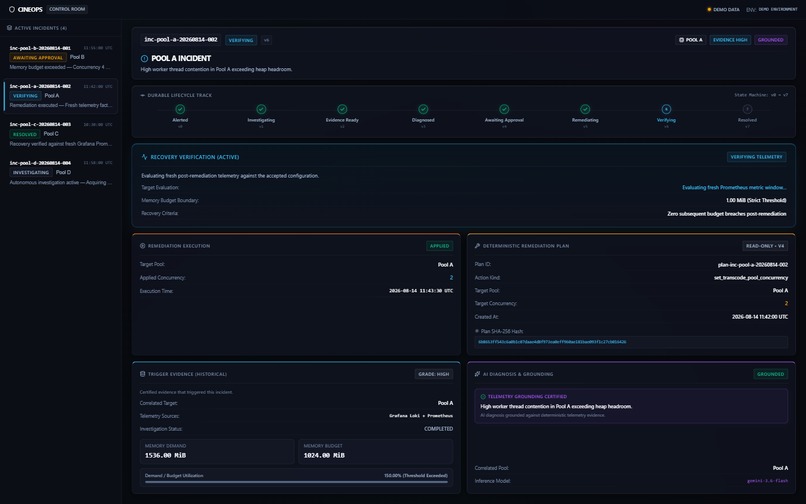806x504 pixels.
Task: Click the Resolved step circle icon
Action: click(x=747, y=109)
